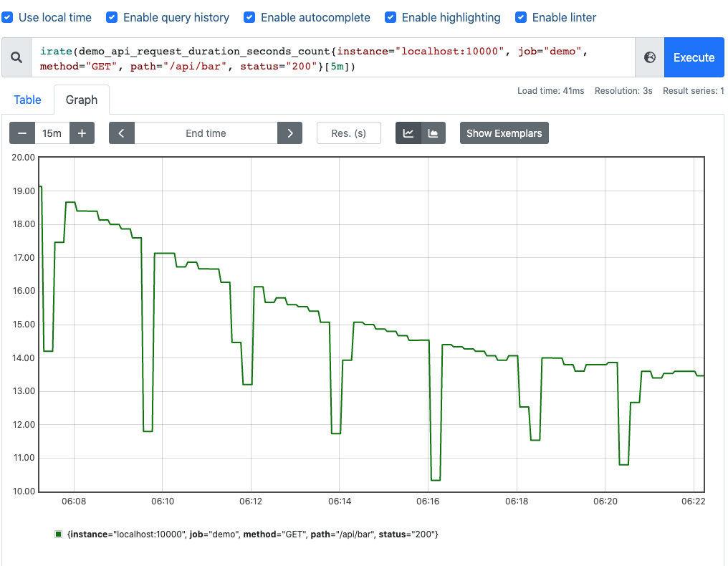This screenshot has height=566, width=728.
Task: Turn off Enable highlighting checkbox
Action: tap(391, 17)
